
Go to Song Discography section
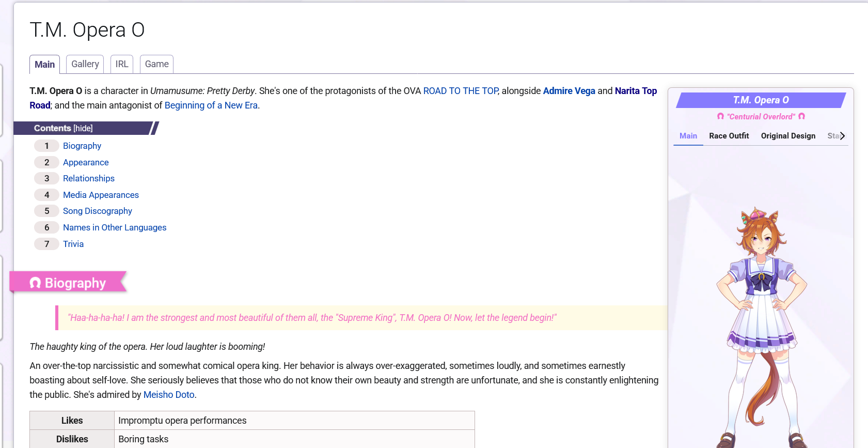pyautogui.click(x=98, y=211)
